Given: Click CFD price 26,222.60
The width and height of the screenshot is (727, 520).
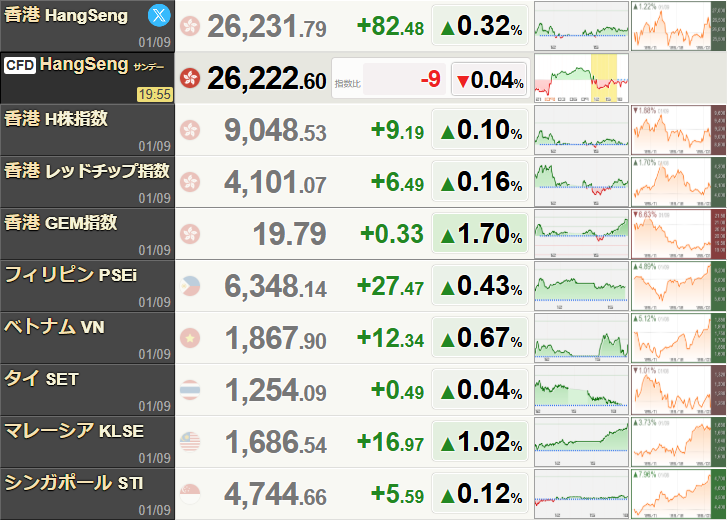Looking at the screenshot, I should tap(267, 79).
